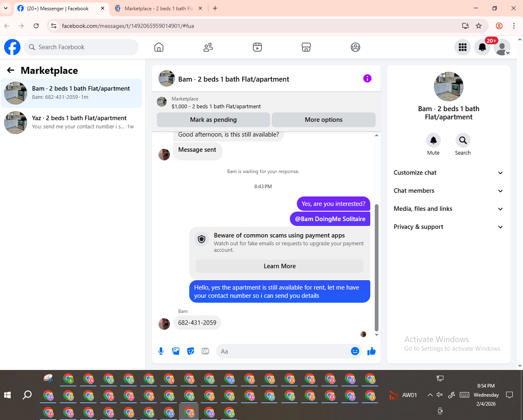Close the Messenger browser tab

pyautogui.click(x=103, y=8)
